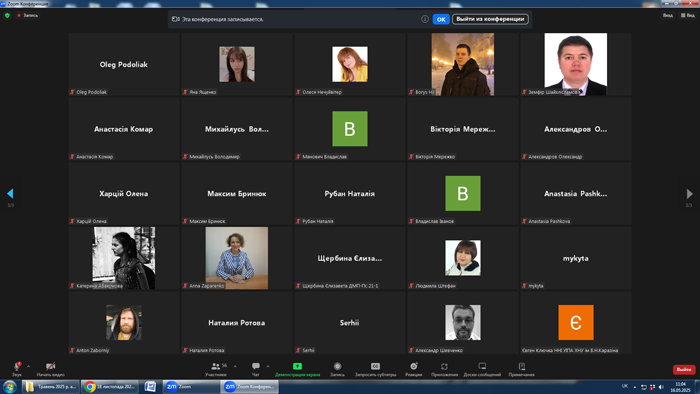Select Oleg Podoliak's video tile
700x394 pixels.
(x=124, y=64)
